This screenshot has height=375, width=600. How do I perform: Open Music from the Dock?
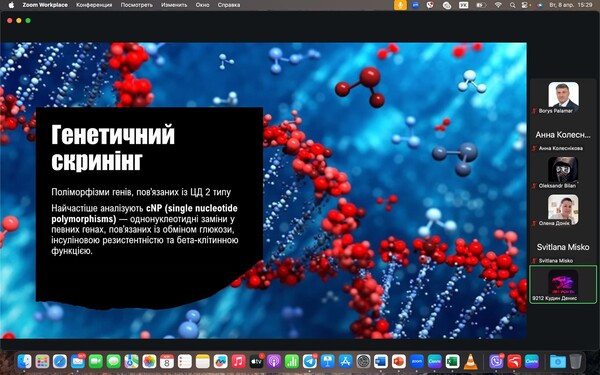[x=238, y=361]
